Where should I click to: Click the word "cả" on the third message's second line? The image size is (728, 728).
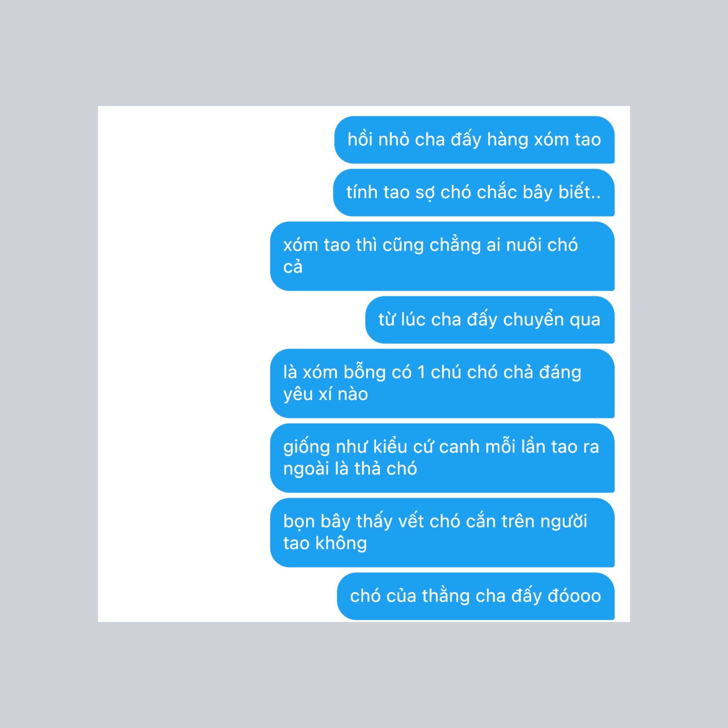pos(293,267)
